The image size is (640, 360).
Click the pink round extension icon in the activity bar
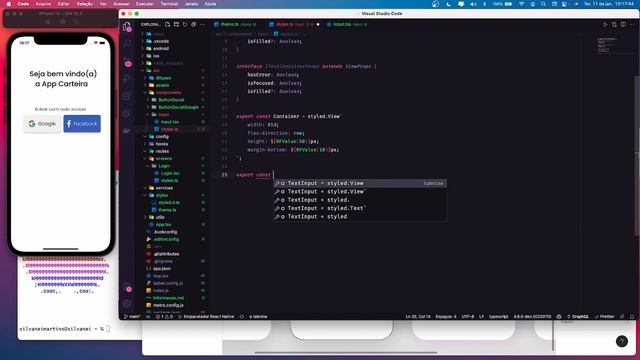128,64
